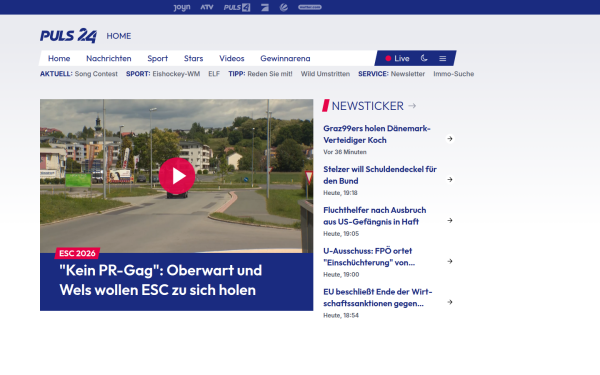Click arrow beside U-Ausschuss FPÖ headline
This screenshot has height=375, width=600.
tap(450, 261)
